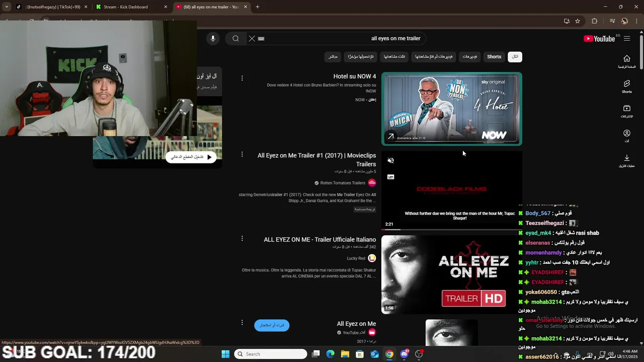
Task: Bookmark this page with the star icon
Action: (x=578, y=21)
